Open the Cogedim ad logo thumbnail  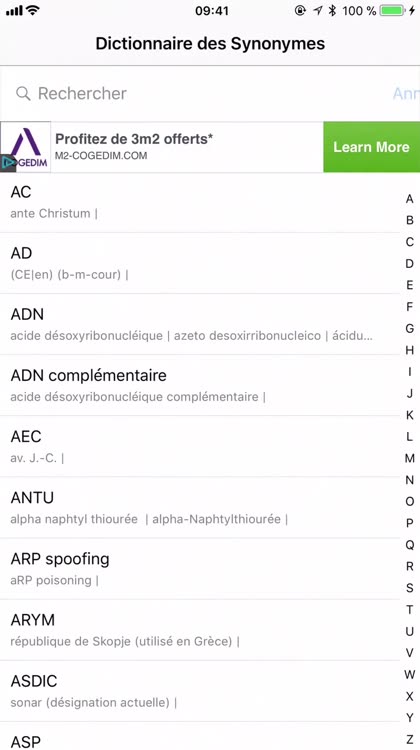click(x=25, y=147)
